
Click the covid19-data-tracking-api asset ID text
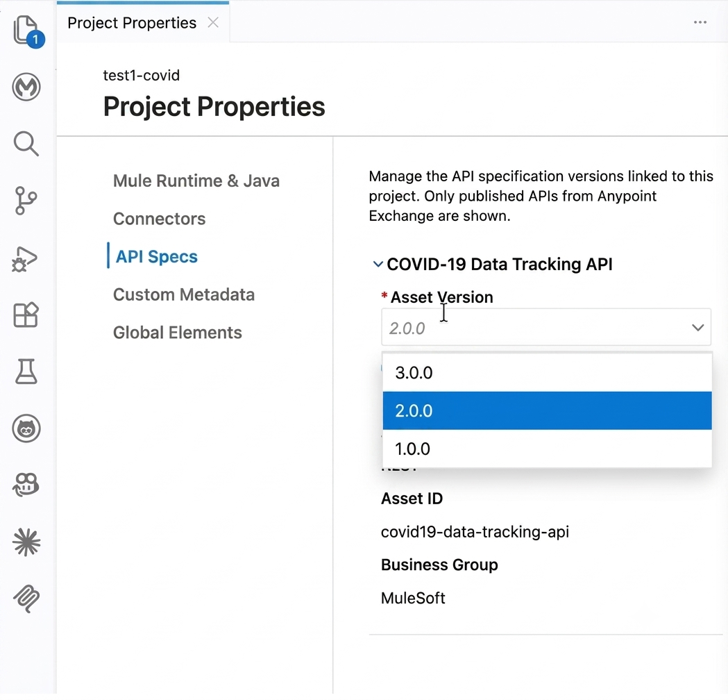[475, 532]
